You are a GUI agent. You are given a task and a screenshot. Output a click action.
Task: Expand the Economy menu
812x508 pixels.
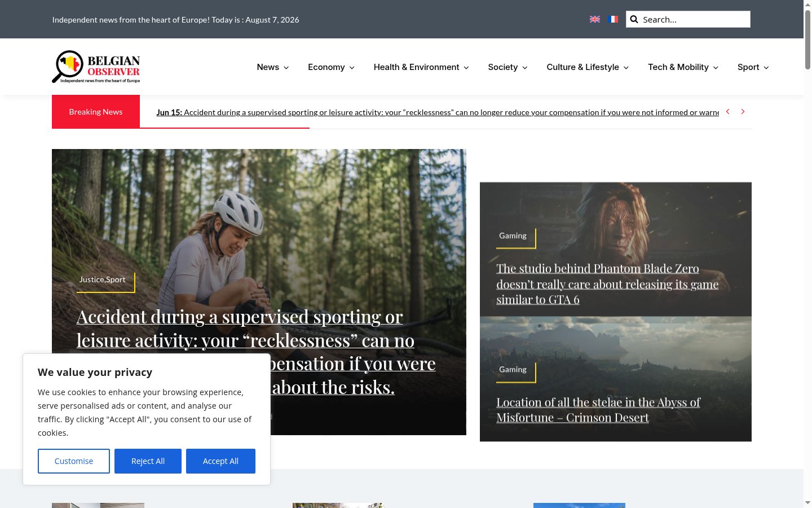(331, 67)
